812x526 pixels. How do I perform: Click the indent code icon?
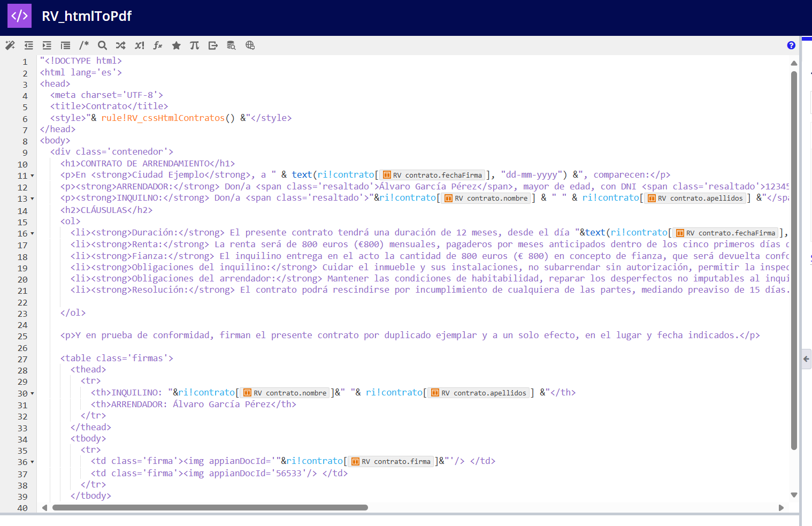pos(47,45)
